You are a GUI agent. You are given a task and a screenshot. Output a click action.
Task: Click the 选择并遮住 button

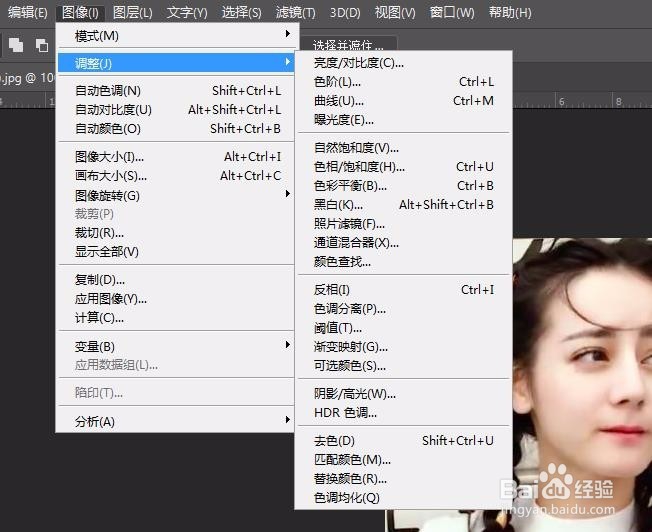[348, 44]
